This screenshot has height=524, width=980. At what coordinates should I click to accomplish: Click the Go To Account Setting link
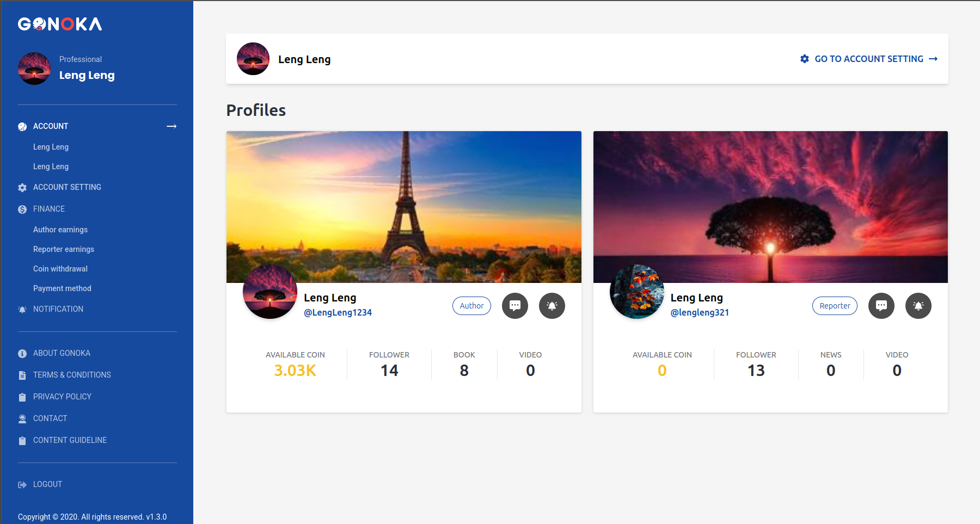869,59
